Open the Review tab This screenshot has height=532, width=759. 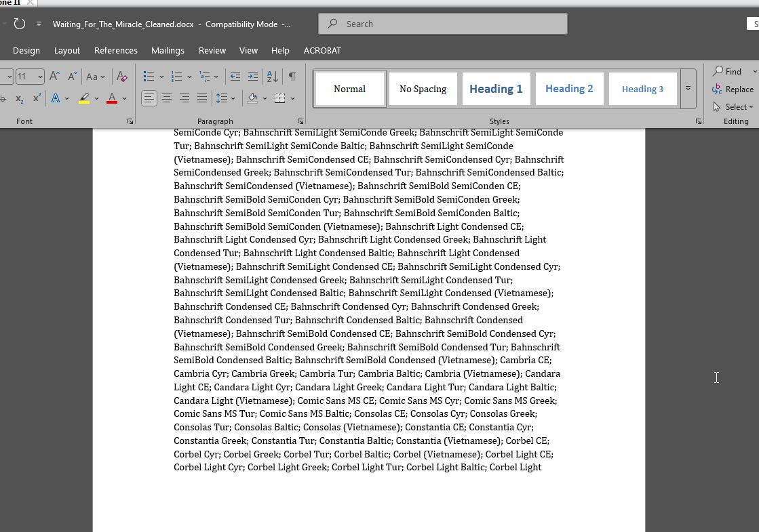click(x=212, y=50)
